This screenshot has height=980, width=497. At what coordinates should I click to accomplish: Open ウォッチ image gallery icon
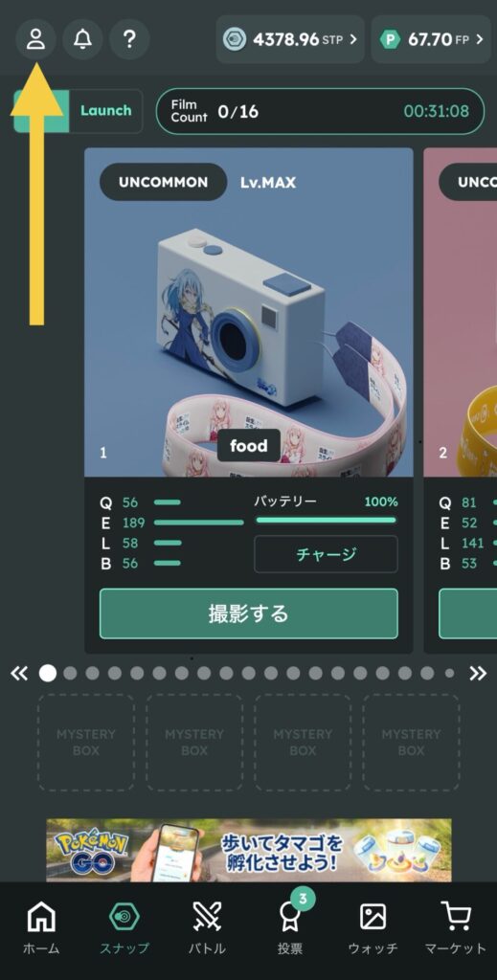tap(373, 926)
